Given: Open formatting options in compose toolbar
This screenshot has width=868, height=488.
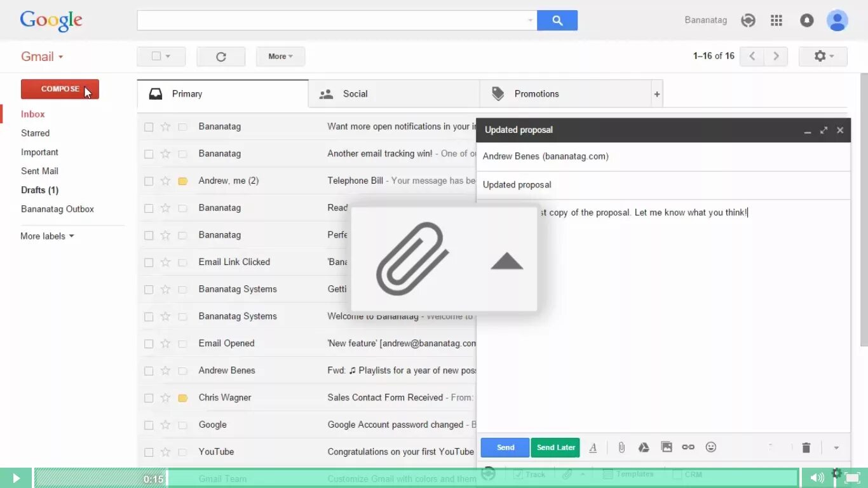Looking at the screenshot, I should [x=593, y=447].
